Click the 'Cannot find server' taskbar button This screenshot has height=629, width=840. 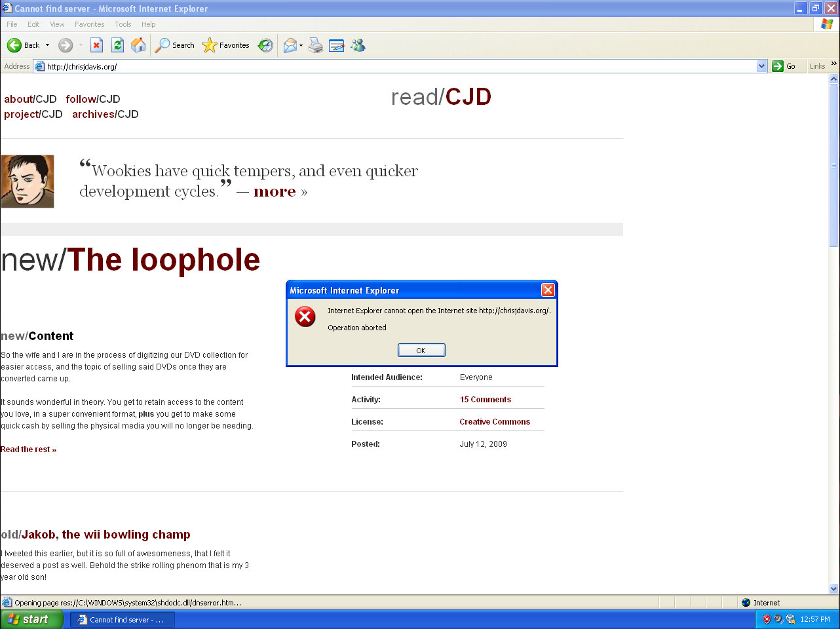[x=123, y=619]
